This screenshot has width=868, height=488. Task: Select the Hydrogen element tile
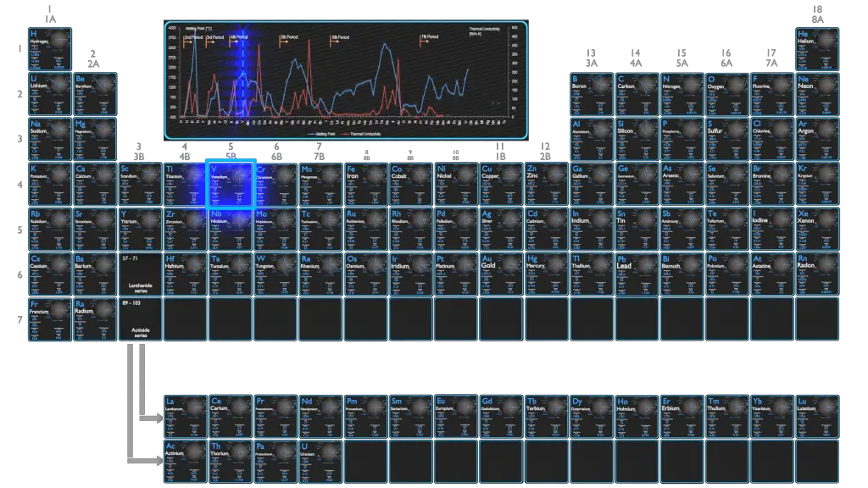point(50,49)
